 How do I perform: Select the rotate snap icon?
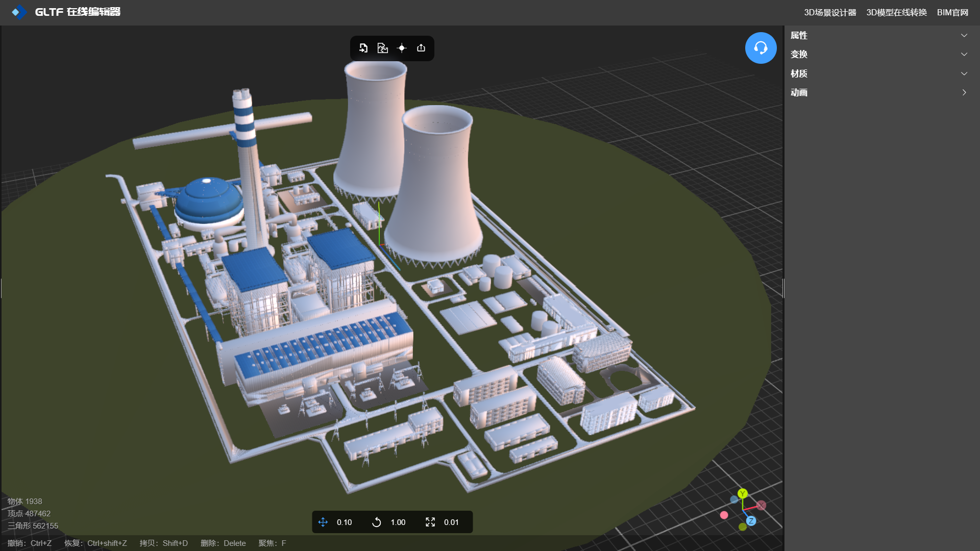(377, 522)
